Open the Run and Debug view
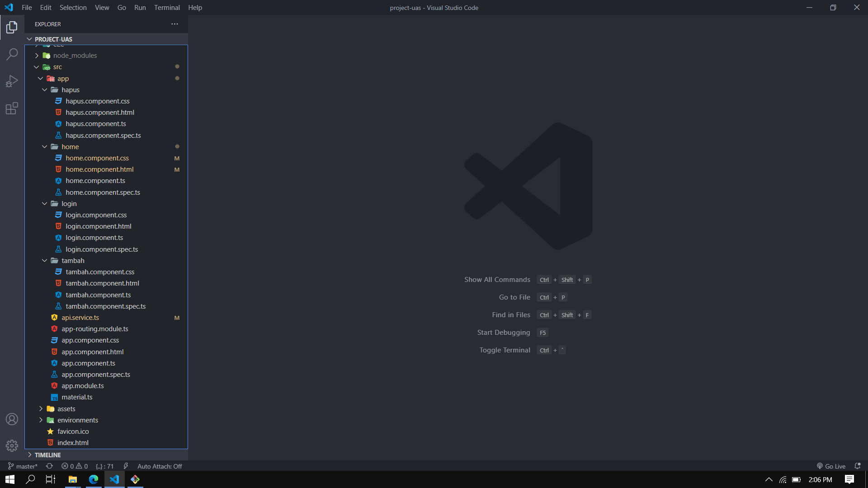Image resolution: width=868 pixels, height=488 pixels. [x=12, y=81]
